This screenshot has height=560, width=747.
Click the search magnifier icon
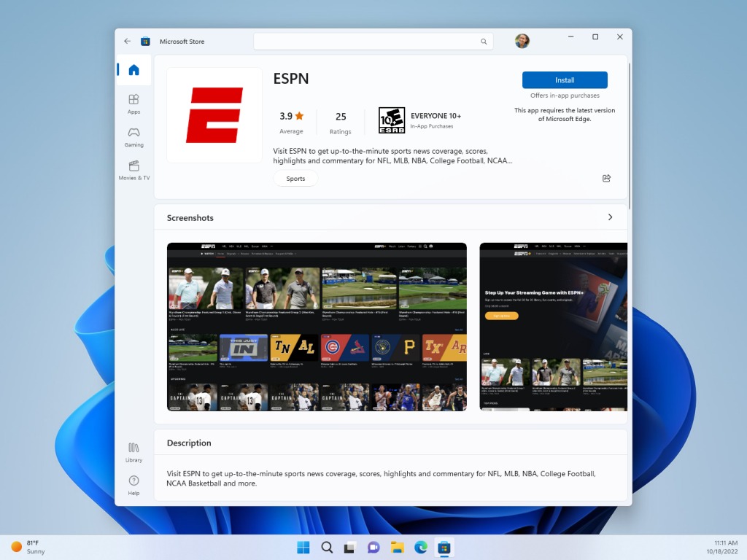(483, 42)
